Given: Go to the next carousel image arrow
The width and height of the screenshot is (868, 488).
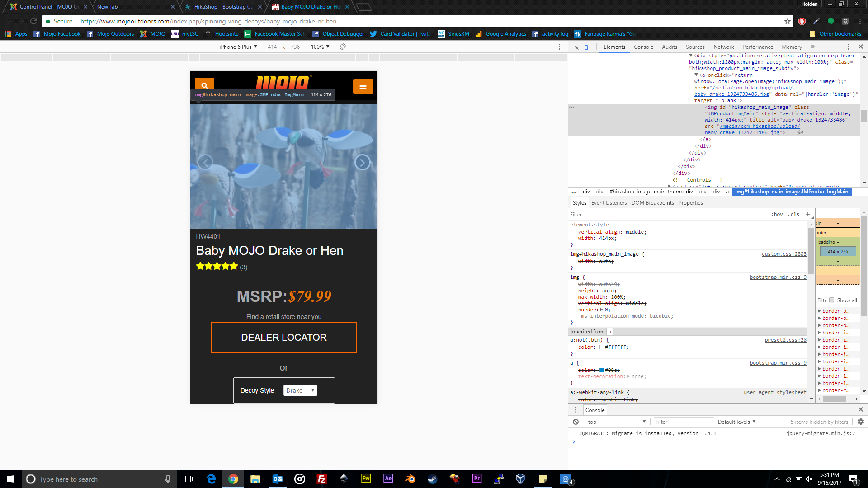Looking at the screenshot, I should 362,162.
